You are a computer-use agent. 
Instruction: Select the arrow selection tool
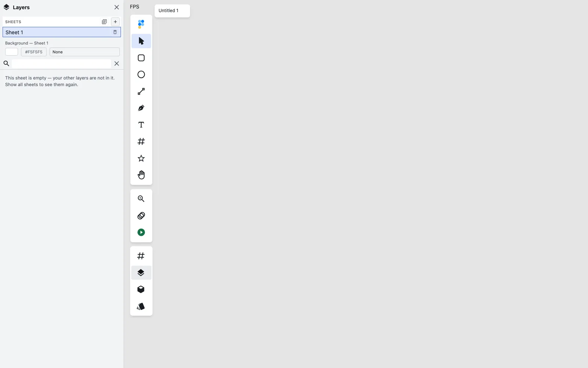[x=141, y=41]
